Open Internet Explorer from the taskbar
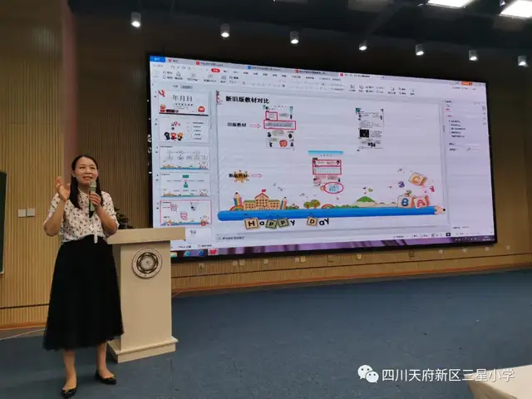The image size is (532, 399). coord(188,254)
